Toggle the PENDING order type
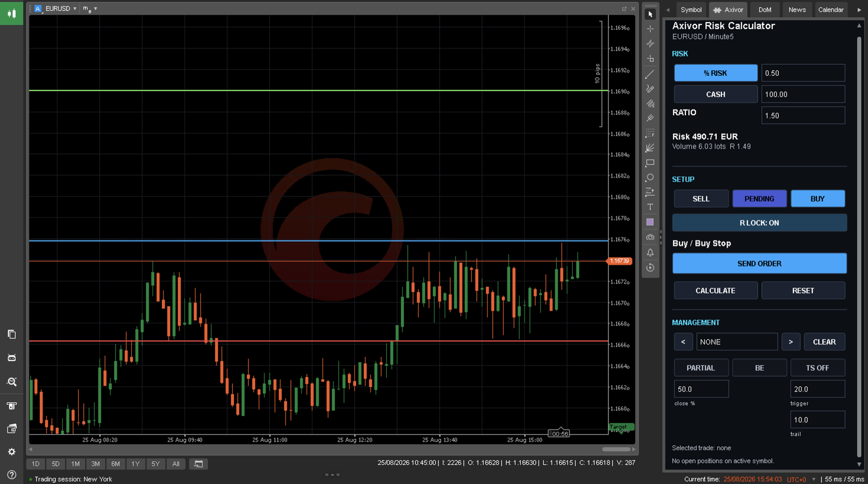 759,198
